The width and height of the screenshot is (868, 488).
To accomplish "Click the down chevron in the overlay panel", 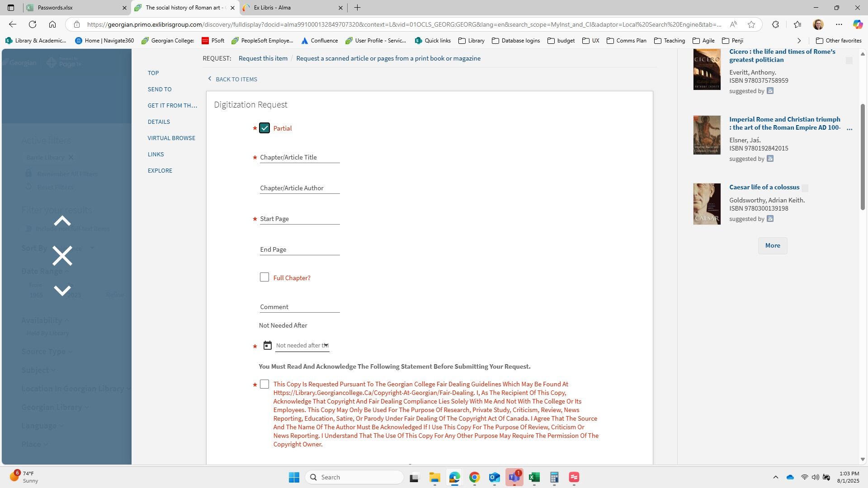I will point(62,291).
